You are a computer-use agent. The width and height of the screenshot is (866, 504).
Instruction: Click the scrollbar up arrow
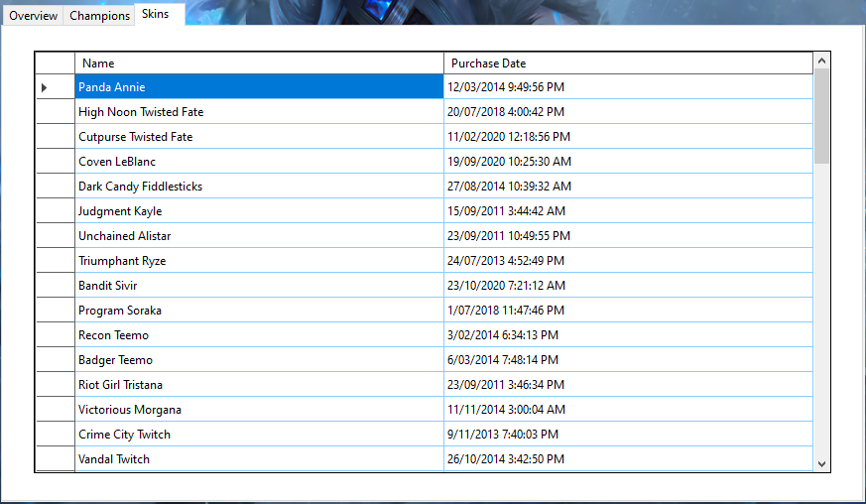[x=821, y=61]
